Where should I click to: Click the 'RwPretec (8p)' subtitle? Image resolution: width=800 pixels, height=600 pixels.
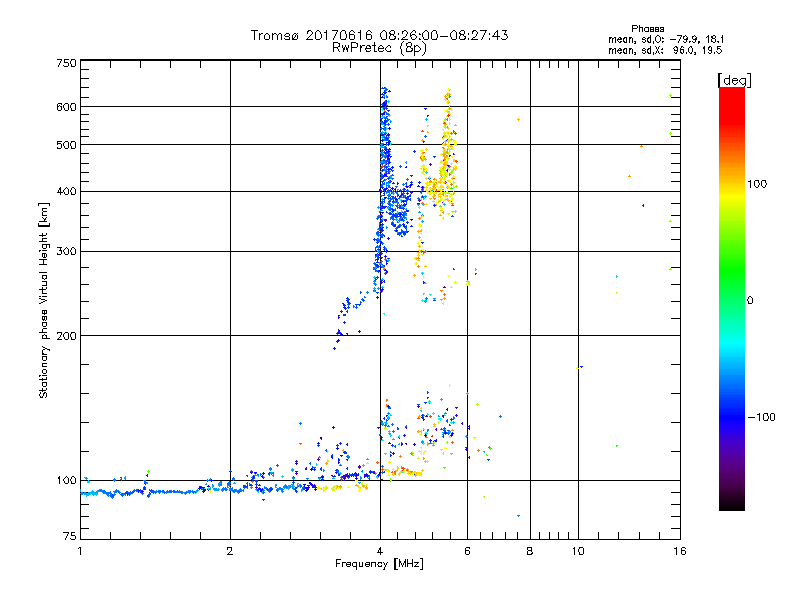380,48
